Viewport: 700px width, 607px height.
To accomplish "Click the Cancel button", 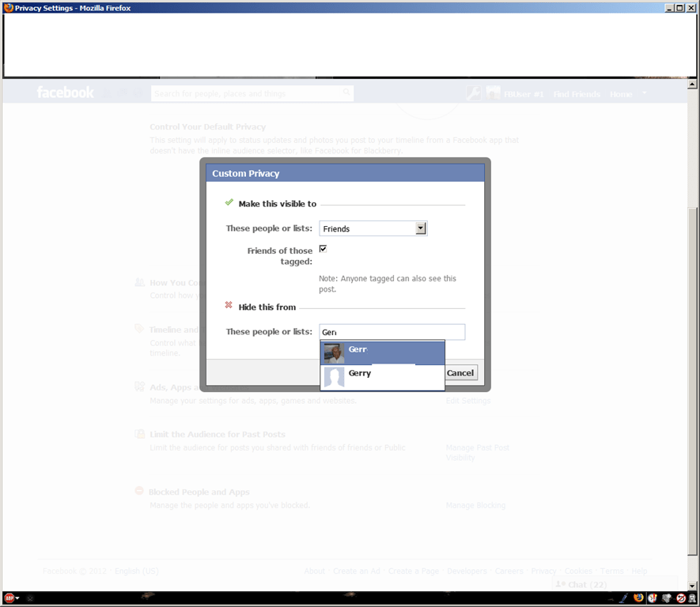I will pos(460,372).
